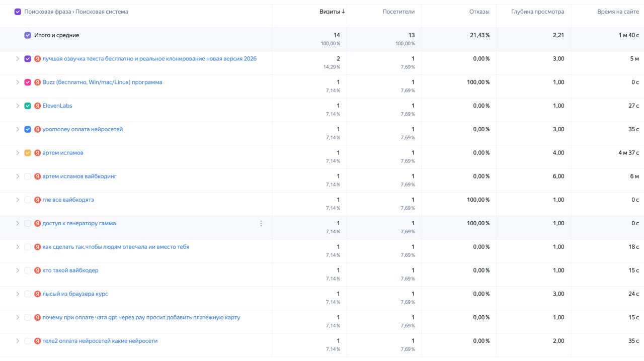Uncheck the orange checkbox in the 'артем исламов' row
644x361 pixels.
click(x=28, y=153)
